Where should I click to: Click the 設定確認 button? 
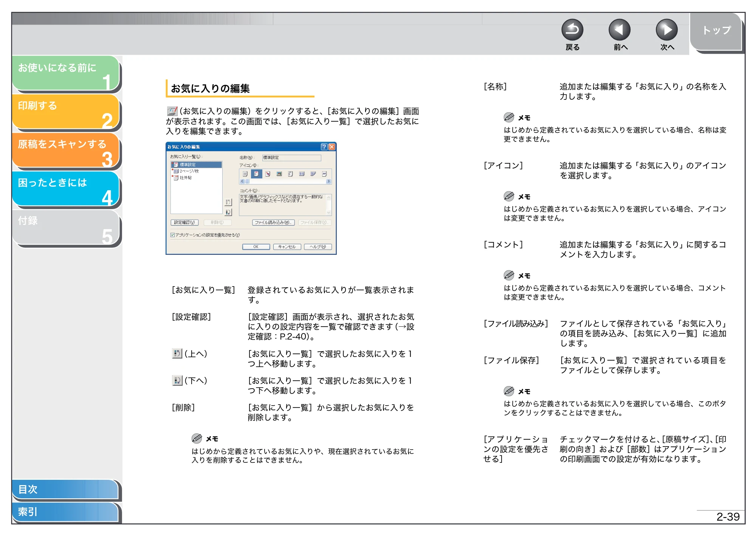click(184, 223)
